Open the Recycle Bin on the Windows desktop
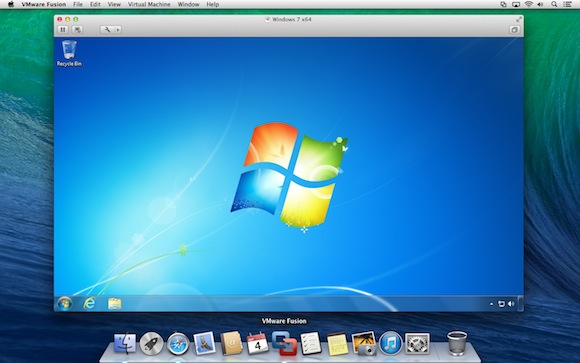This screenshot has height=363, width=580. (69, 53)
